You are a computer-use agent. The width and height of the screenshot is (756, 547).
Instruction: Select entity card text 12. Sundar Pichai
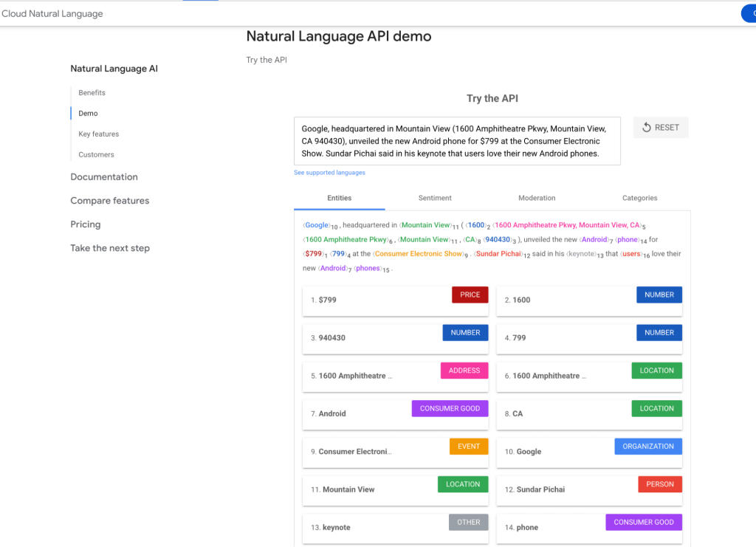pos(535,489)
